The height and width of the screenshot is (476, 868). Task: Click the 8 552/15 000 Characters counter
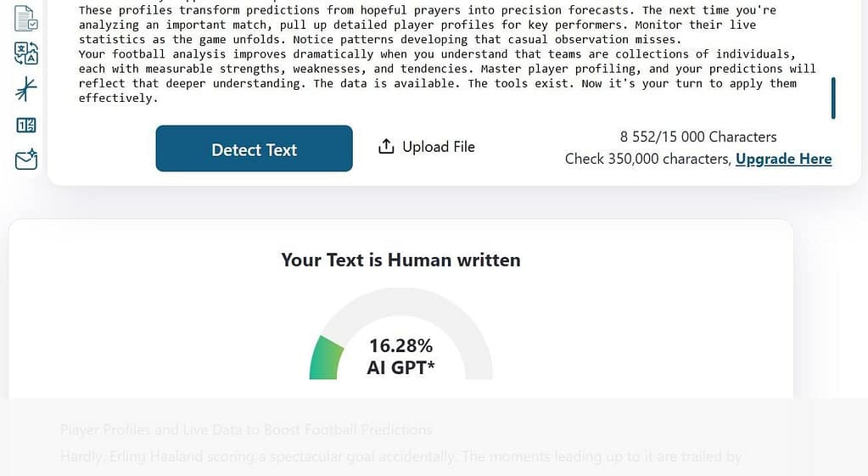[697, 137]
